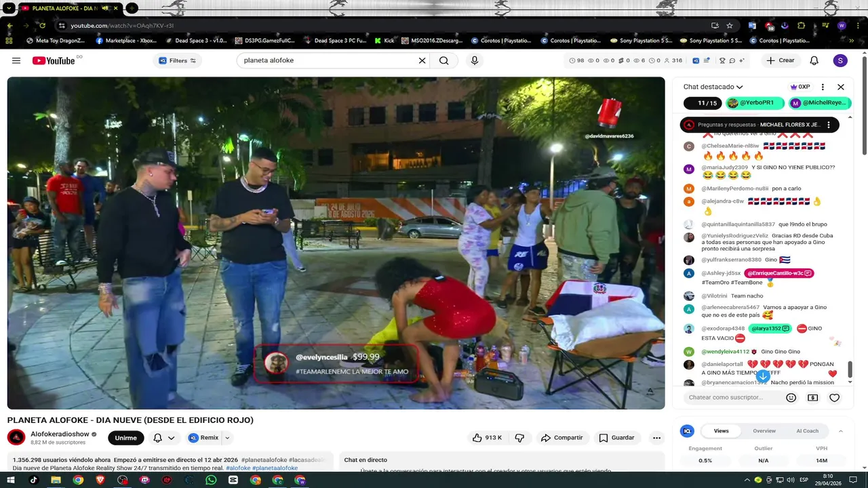
Task: Click the vidIQ logo icon in the panel
Action: (x=687, y=431)
